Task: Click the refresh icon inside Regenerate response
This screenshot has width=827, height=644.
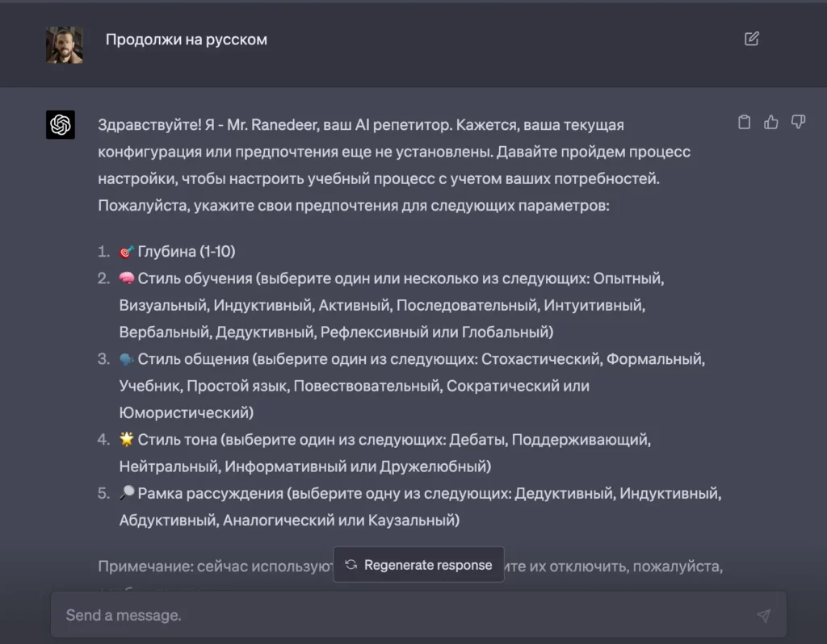Action: click(351, 565)
